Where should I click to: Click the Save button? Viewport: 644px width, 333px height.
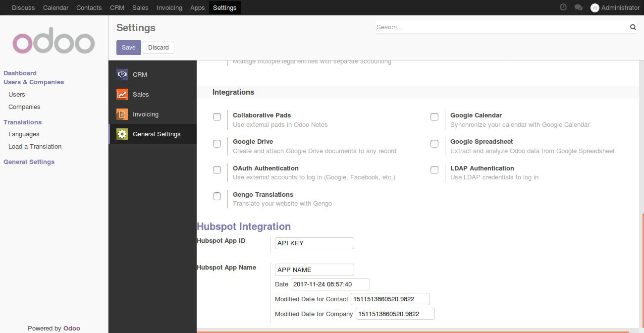[129, 48]
